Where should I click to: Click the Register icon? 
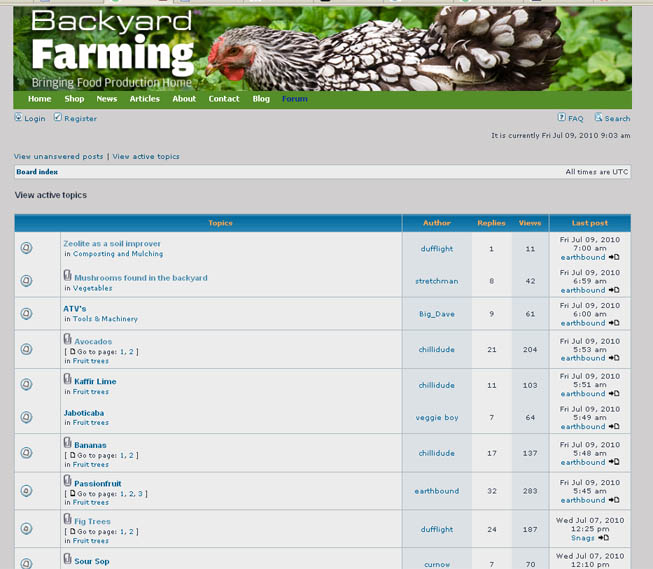tap(58, 118)
